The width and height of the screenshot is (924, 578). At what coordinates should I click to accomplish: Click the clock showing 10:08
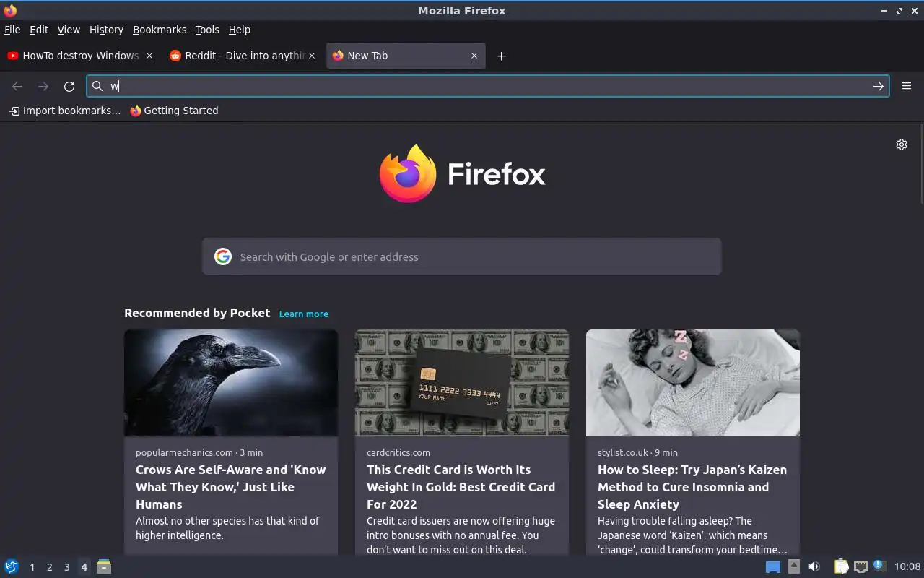coord(907,566)
